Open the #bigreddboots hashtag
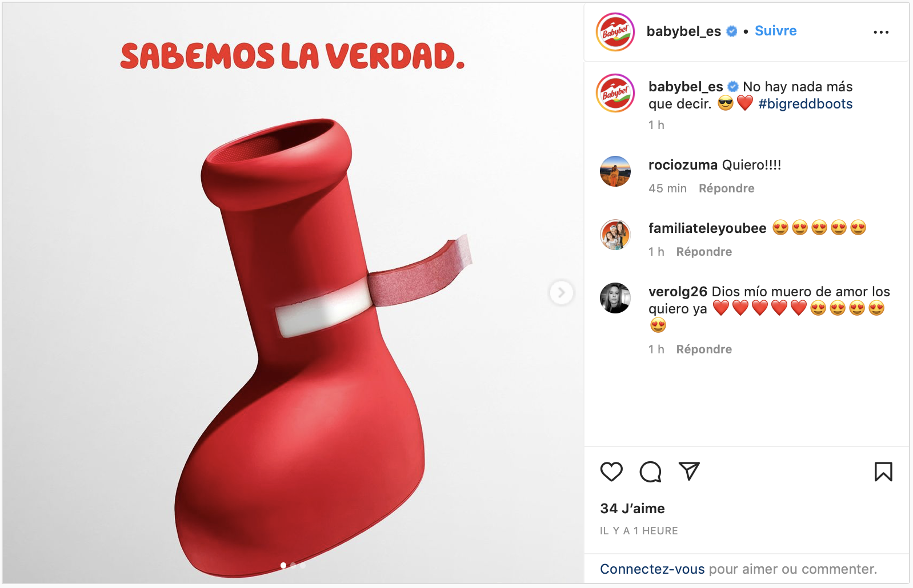Image resolution: width=913 pixels, height=588 pixels. [x=805, y=104]
